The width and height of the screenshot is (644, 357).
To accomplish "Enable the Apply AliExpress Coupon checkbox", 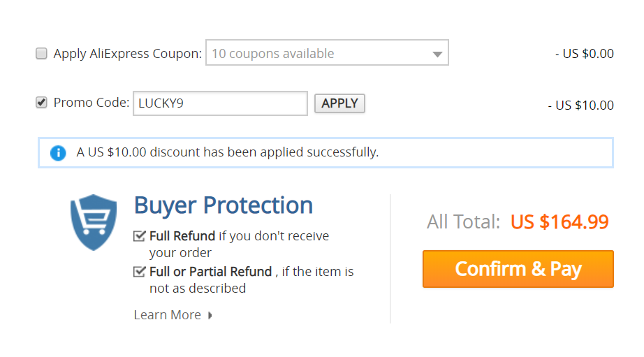I will coord(41,53).
